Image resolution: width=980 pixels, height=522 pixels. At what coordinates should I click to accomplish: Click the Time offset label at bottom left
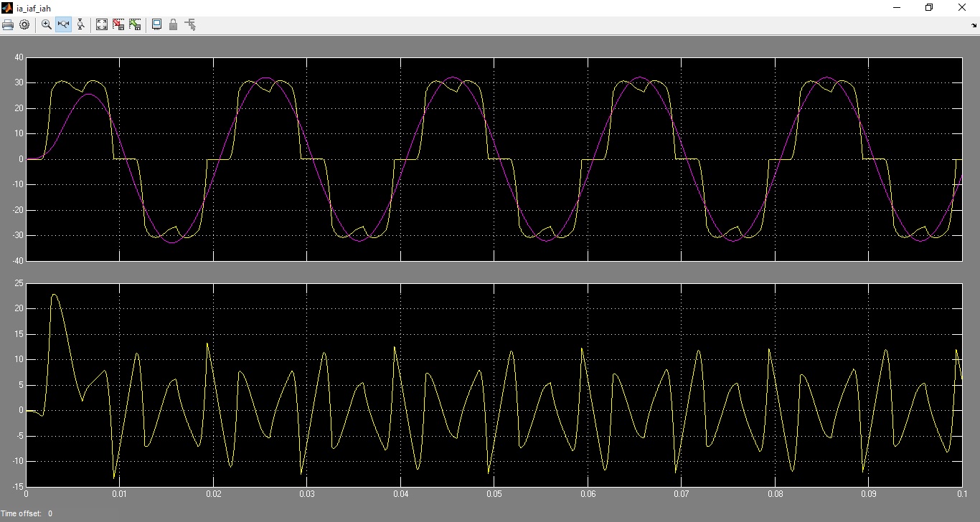tap(26, 513)
